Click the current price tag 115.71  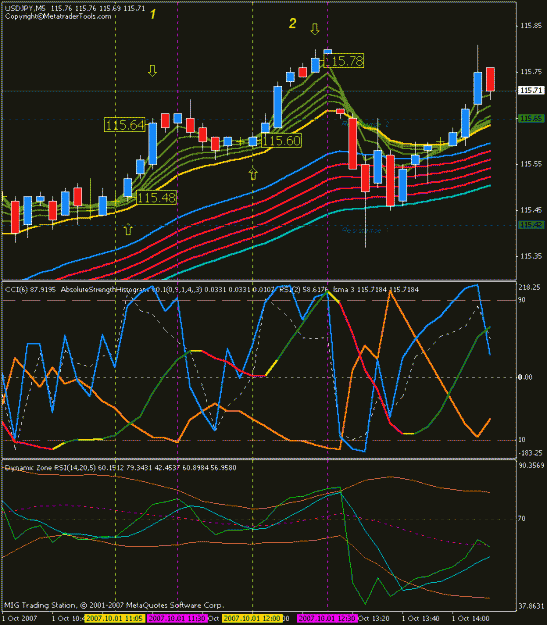click(531, 90)
